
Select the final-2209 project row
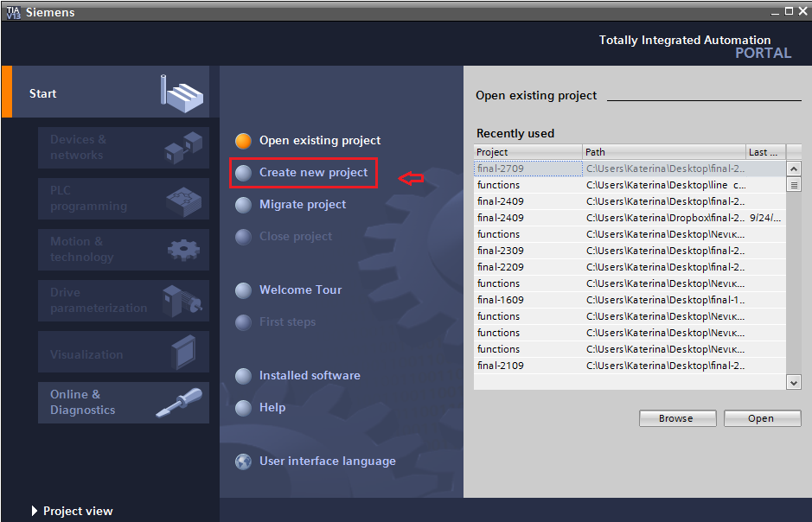point(630,267)
